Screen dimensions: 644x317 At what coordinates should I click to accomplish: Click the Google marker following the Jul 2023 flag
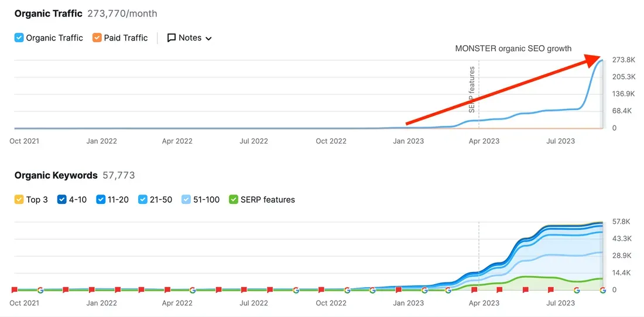click(x=577, y=290)
